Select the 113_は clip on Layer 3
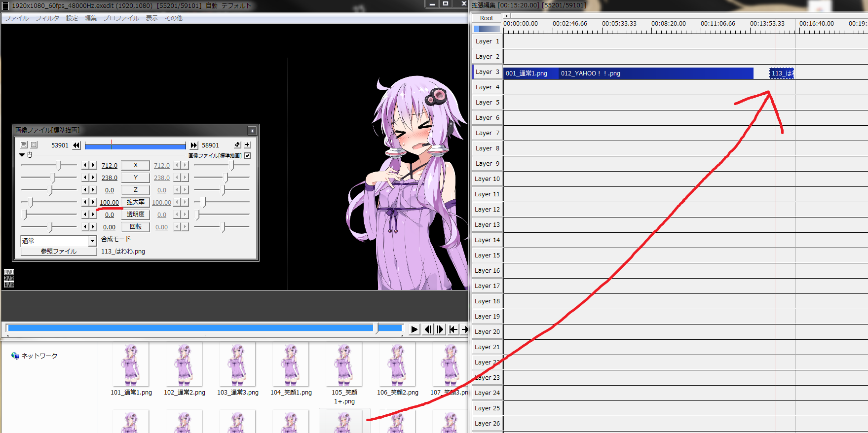 [x=782, y=73]
